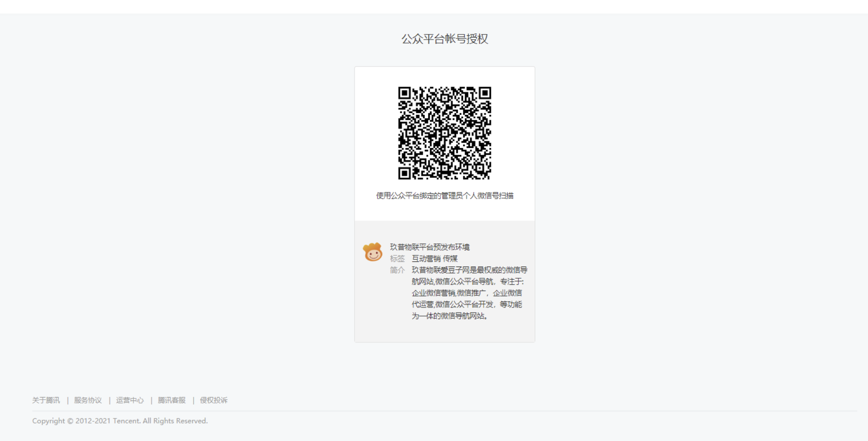The height and width of the screenshot is (441, 868).
Task: Click the authorization QR code image
Action: coord(444,133)
